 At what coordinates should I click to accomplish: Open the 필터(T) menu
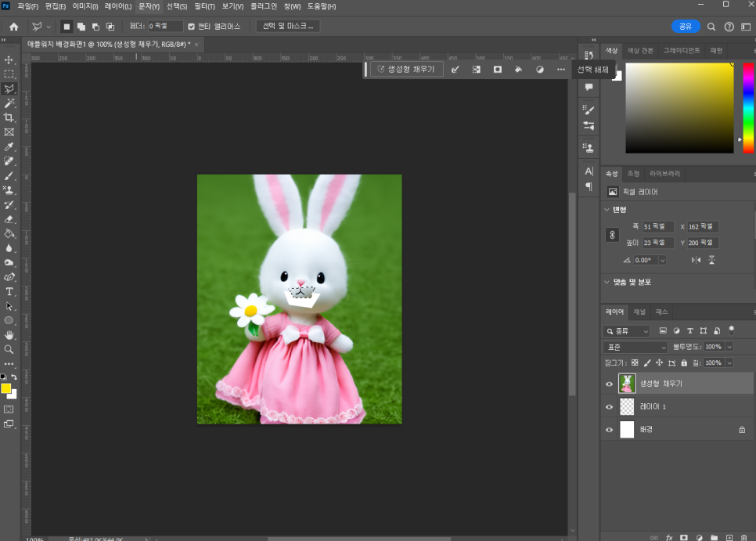click(204, 6)
